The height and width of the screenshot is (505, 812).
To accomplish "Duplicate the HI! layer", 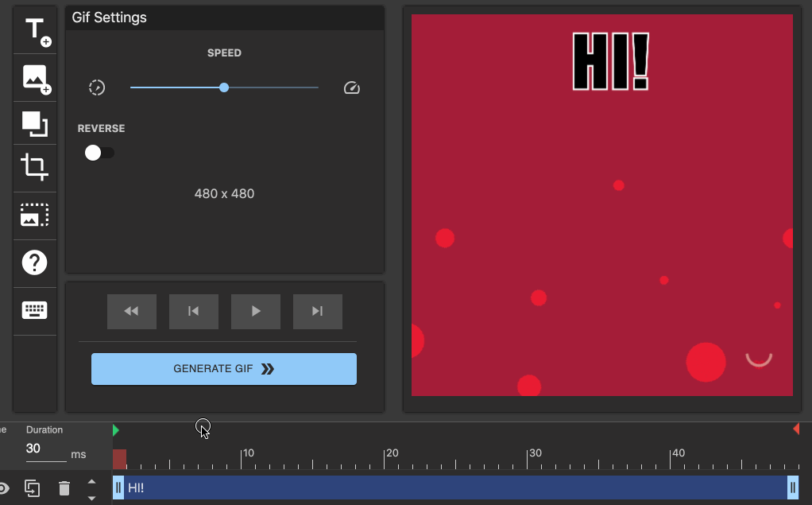I will pyautogui.click(x=32, y=488).
